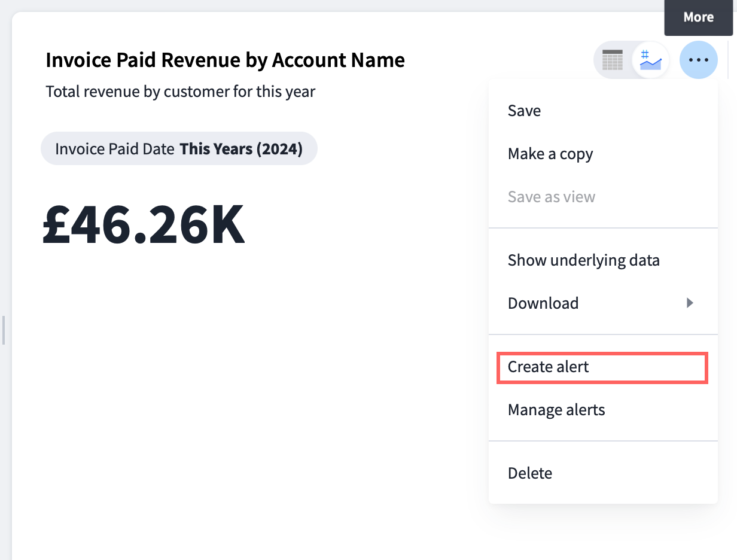This screenshot has height=560, width=737.
Task: Click the Invoice Paid Revenue title
Action: pos(225,60)
